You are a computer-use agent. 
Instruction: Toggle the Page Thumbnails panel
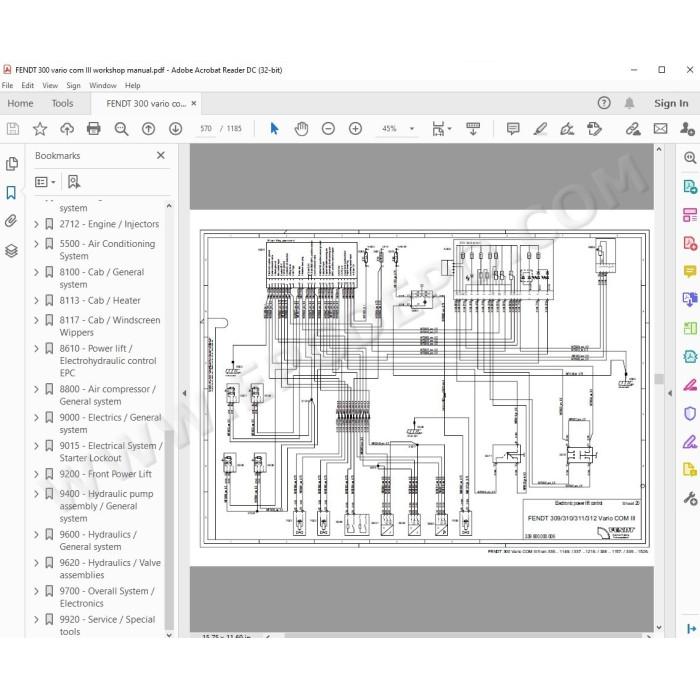(12, 164)
